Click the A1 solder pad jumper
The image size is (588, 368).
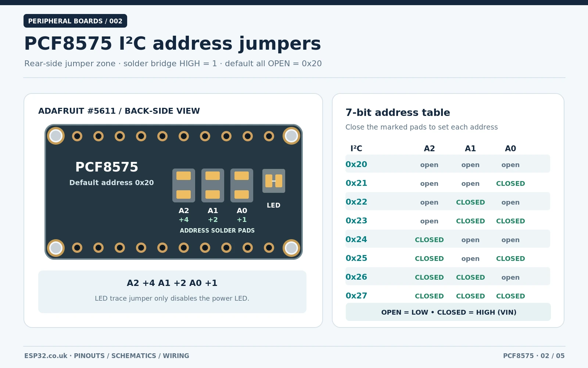tap(213, 185)
